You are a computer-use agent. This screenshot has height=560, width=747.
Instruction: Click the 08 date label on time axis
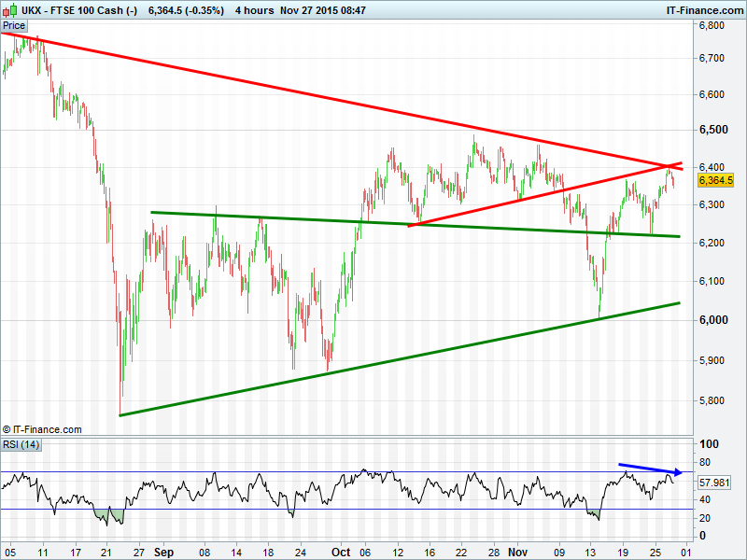click(x=204, y=553)
